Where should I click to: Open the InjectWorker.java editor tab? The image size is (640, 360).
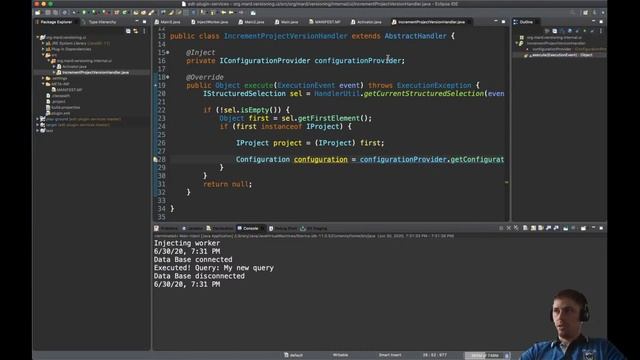(x=209, y=22)
